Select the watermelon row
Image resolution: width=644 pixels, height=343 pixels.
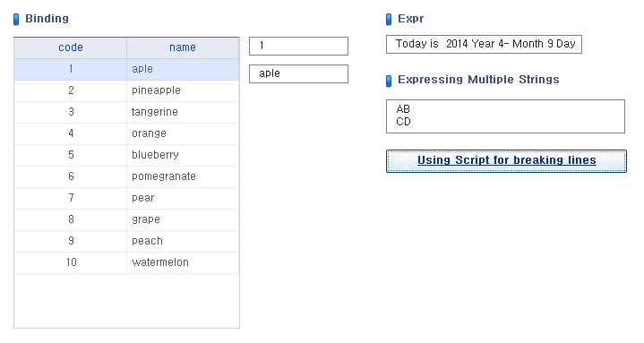pos(126,262)
